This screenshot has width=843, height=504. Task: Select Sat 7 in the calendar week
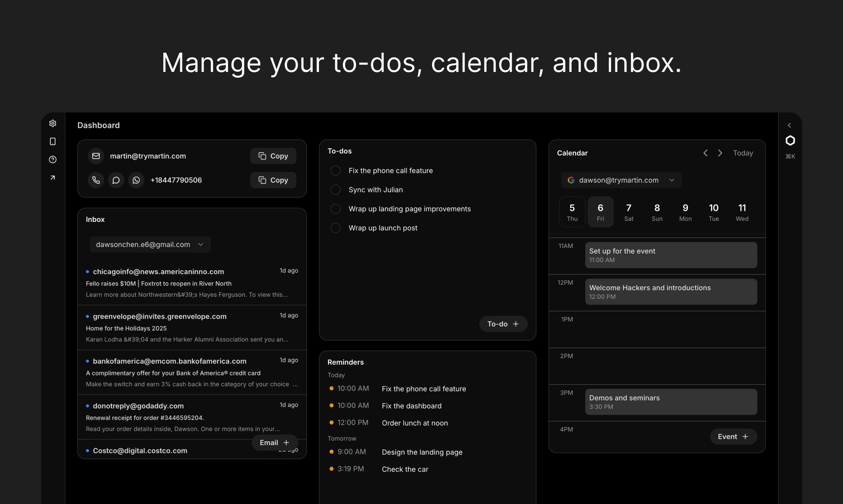tap(629, 212)
